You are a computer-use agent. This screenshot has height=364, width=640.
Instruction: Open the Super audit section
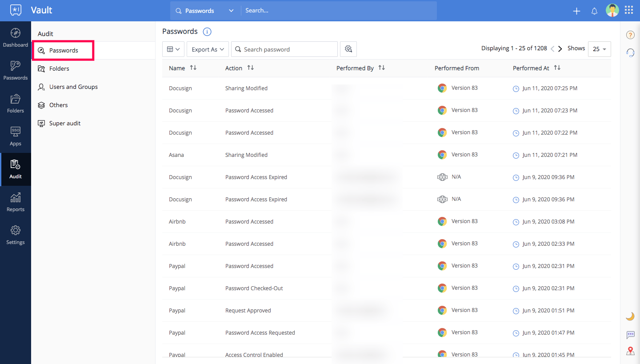[x=64, y=123]
